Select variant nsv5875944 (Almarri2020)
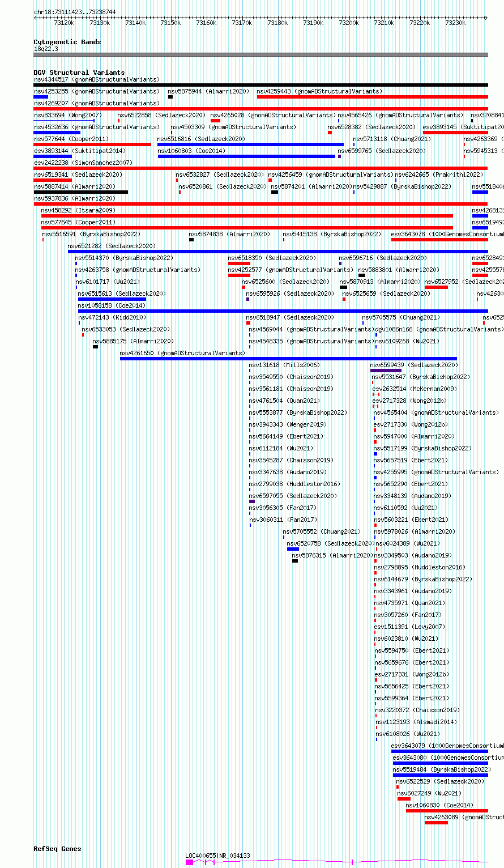 click(x=208, y=91)
